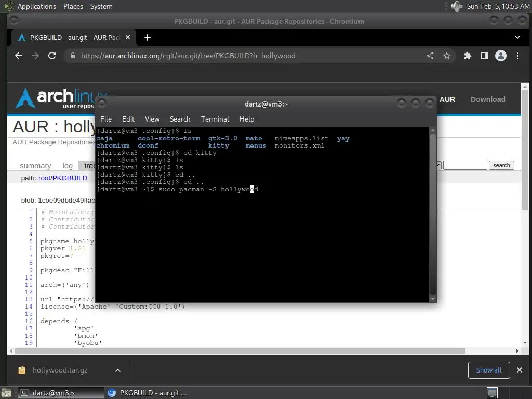Dismiss the downloads bar
The height and width of the screenshot is (399, 532).
point(520,370)
